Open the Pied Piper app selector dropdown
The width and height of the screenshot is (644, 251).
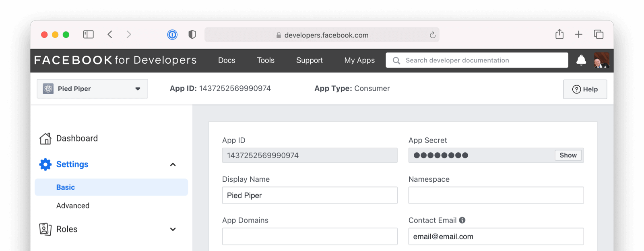[93, 89]
